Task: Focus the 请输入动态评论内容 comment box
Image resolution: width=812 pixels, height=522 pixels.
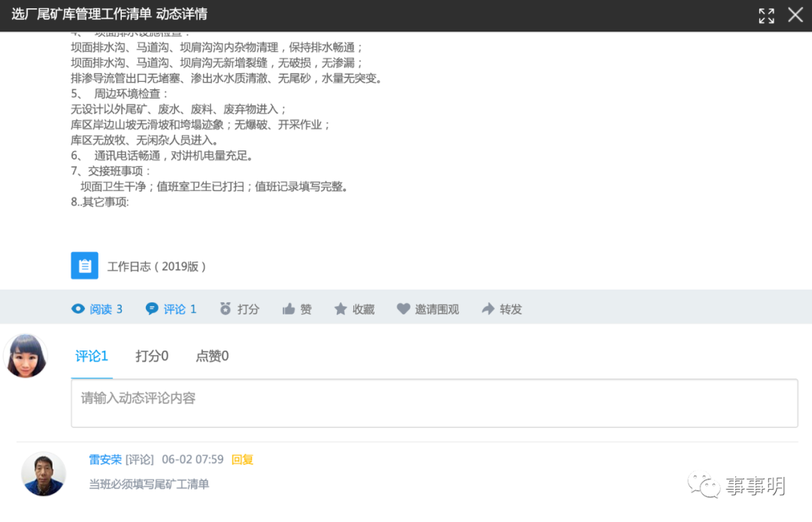Action: point(434,403)
